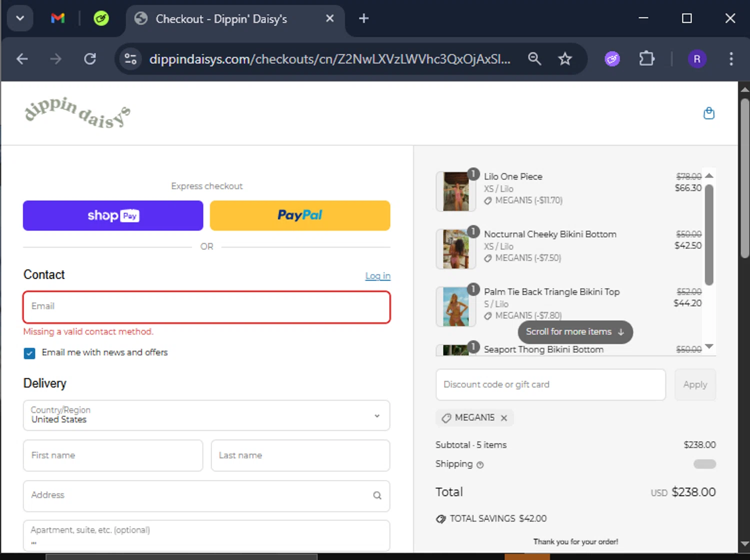The image size is (750, 560).
Task: Click the page scroll down arrow
Action: point(745,543)
